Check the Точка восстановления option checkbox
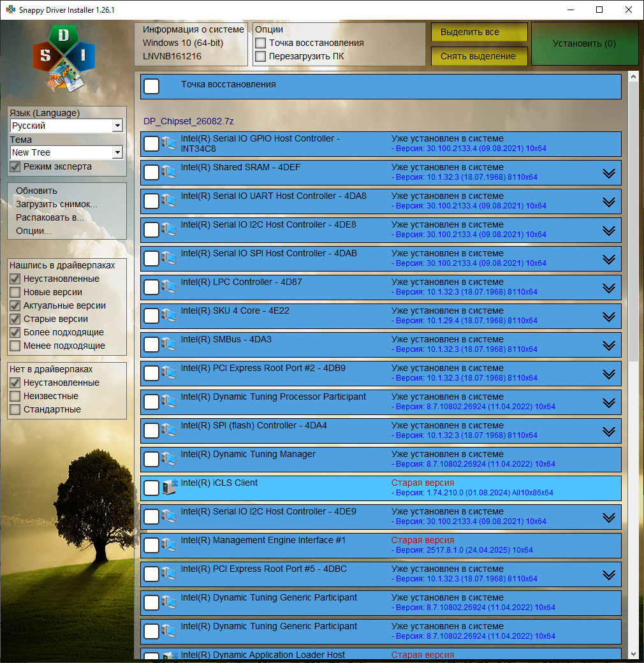Viewport: 644px width, 663px height. pyautogui.click(x=261, y=43)
